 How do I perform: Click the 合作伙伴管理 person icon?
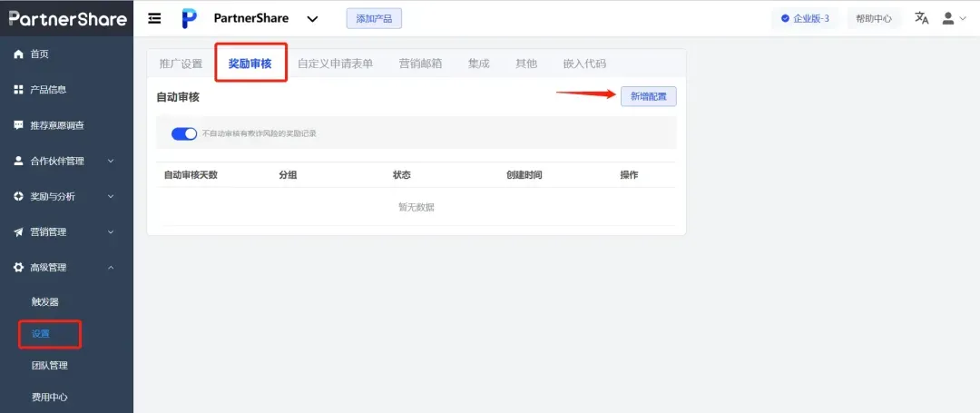(x=19, y=161)
